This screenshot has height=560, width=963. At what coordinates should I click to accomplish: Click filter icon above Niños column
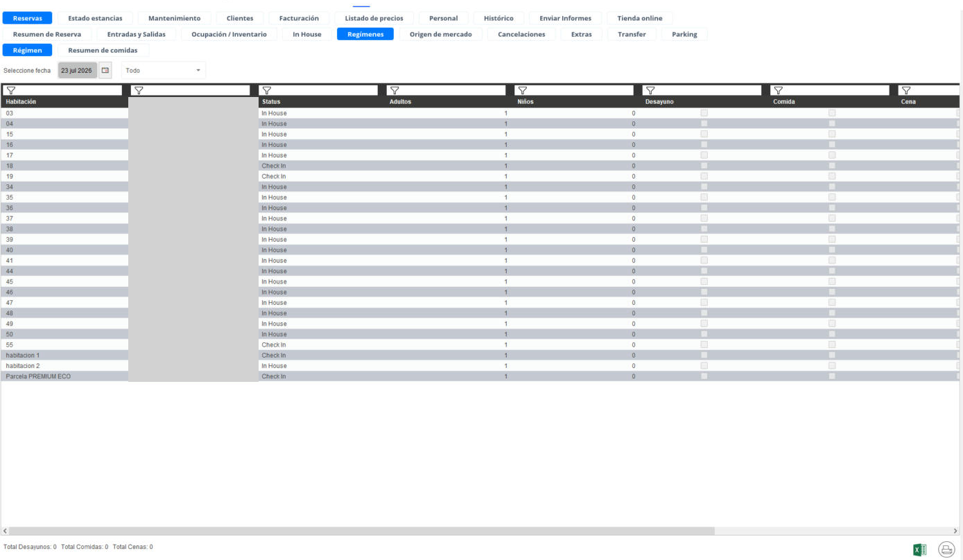click(x=522, y=90)
